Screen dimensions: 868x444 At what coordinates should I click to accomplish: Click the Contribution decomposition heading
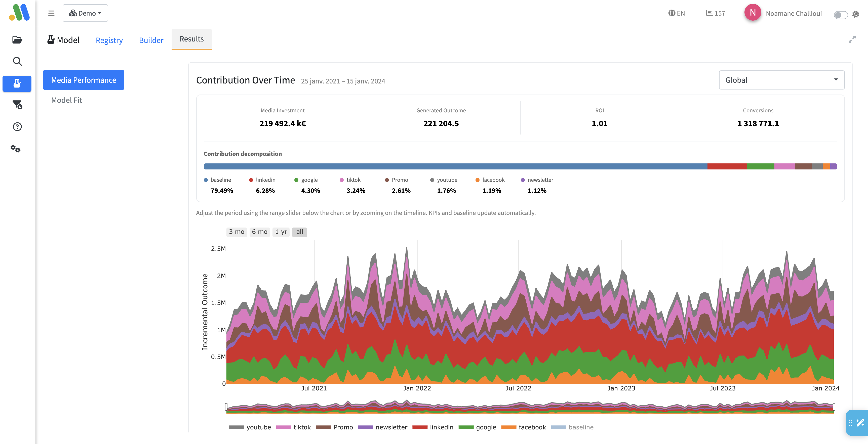(243, 154)
